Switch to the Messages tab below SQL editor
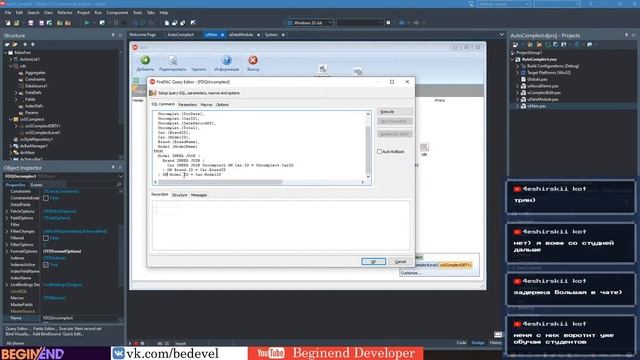The width and height of the screenshot is (640, 360). pos(199,195)
